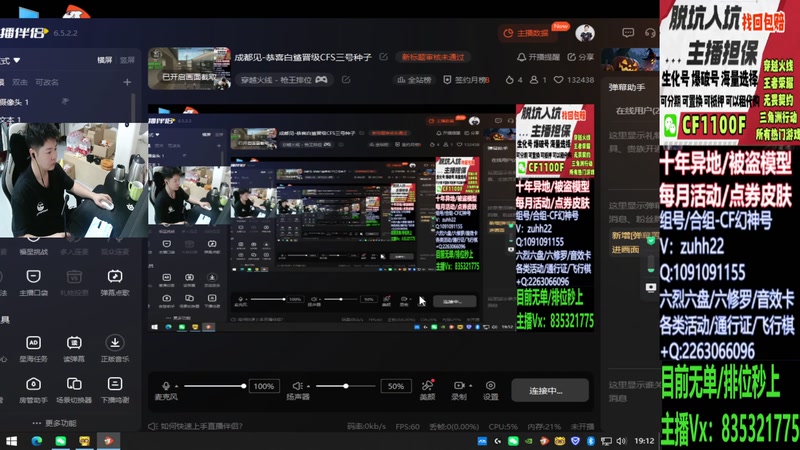Click the microphone volume slider handle
Viewport: 800px width, 450px height.
[243, 386]
